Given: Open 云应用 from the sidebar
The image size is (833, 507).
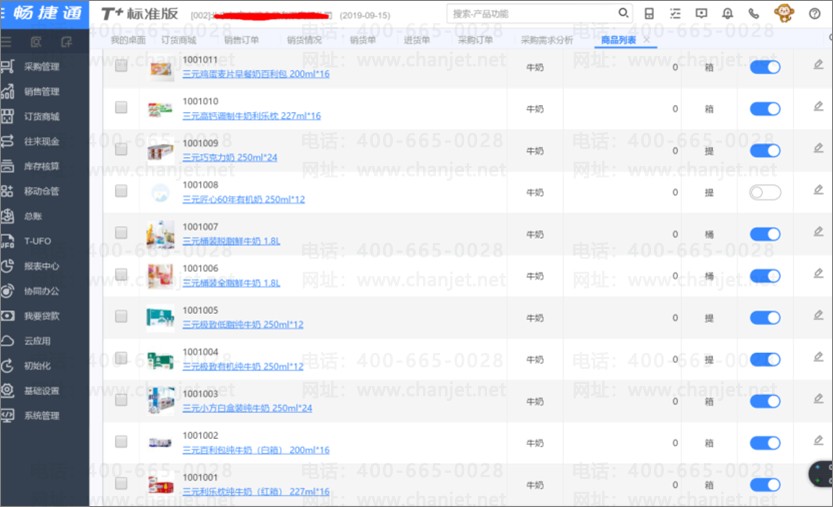Looking at the screenshot, I should pos(37,341).
